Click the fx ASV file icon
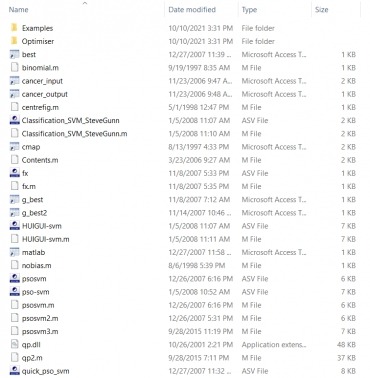This screenshot has height=378, width=370. (x=14, y=173)
